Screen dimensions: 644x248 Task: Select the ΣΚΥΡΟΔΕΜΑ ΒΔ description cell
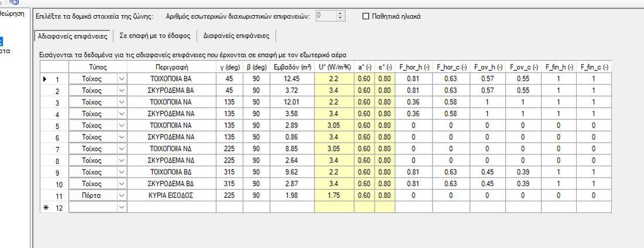(171, 183)
